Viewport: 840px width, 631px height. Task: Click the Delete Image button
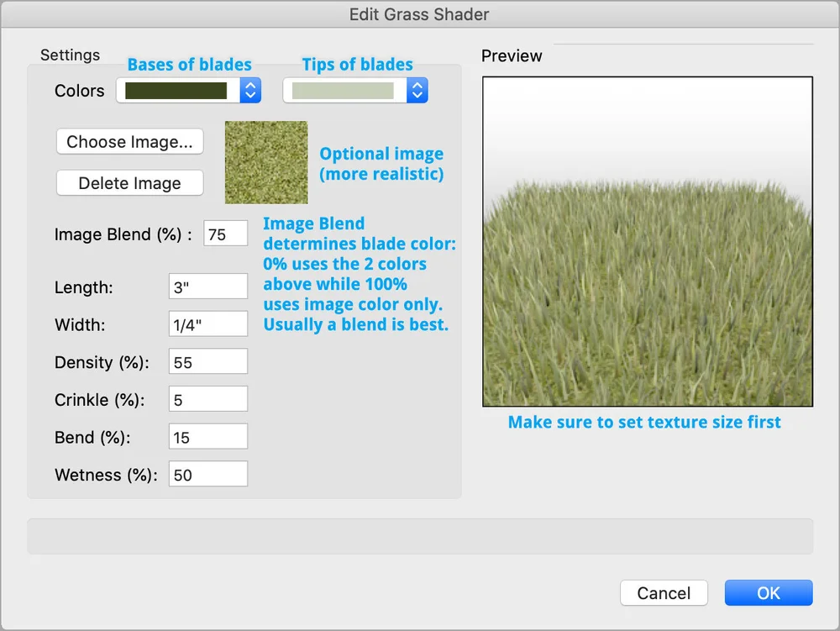coord(129,182)
